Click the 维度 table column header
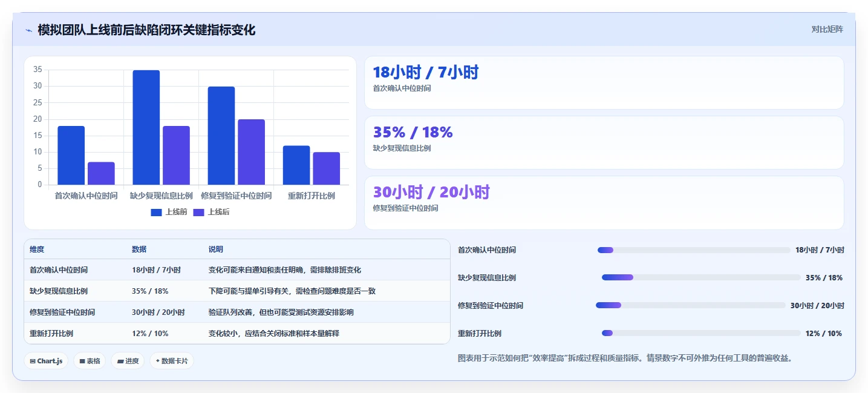The height and width of the screenshot is (393, 868). 37,249
